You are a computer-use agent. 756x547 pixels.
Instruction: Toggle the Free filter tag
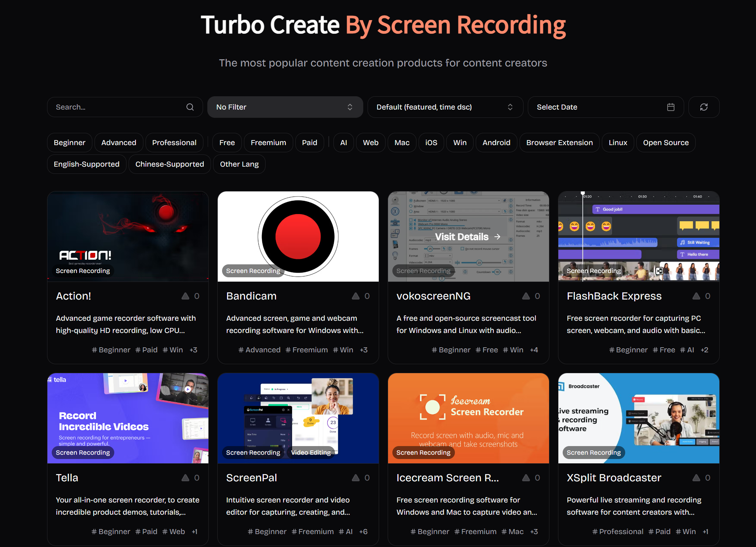tap(227, 143)
